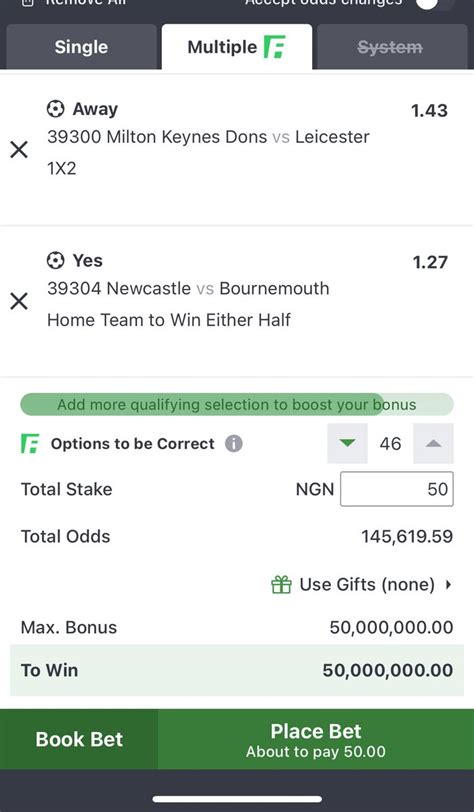Remove the Milton Keynes Dons vs Leicester selection
This screenshot has height=812, width=474.
coord(19,150)
